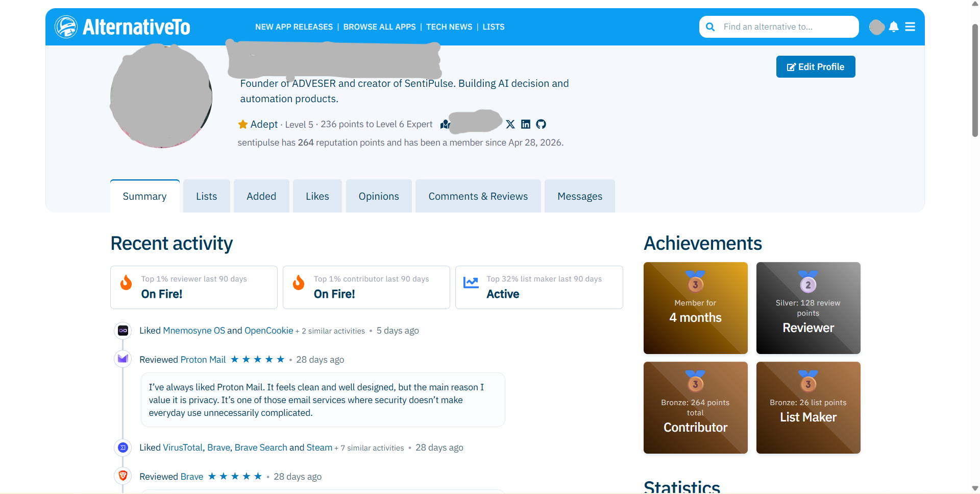Open the reviewed Brave link
Image resolution: width=980 pixels, height=494 pixels.
pyautogui.click(x=192, y=477)
